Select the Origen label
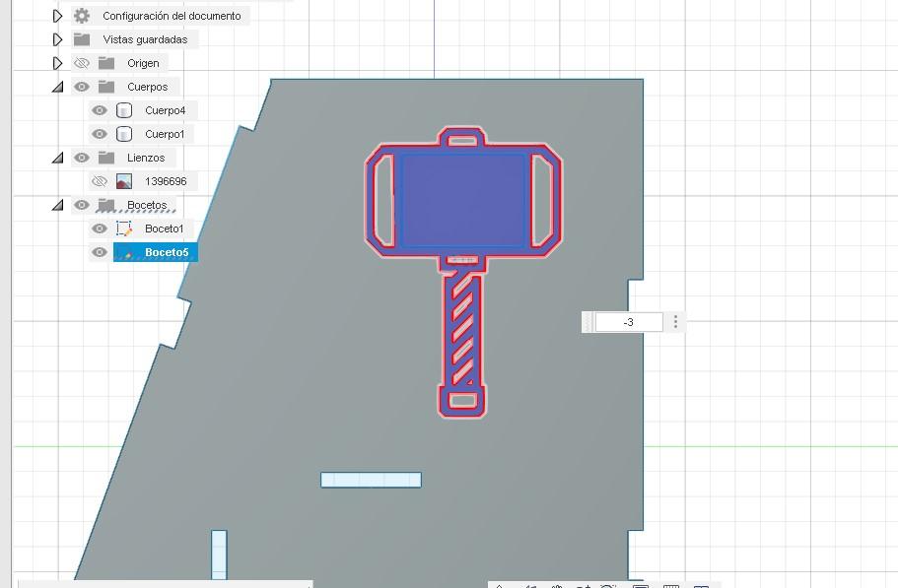Viewport: 898px width, 588px height. 143,63
